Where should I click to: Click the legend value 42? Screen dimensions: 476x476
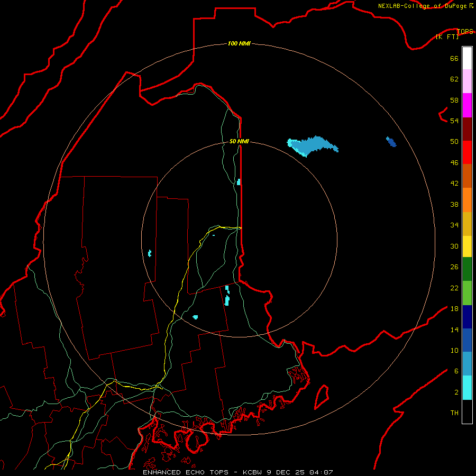454,183
